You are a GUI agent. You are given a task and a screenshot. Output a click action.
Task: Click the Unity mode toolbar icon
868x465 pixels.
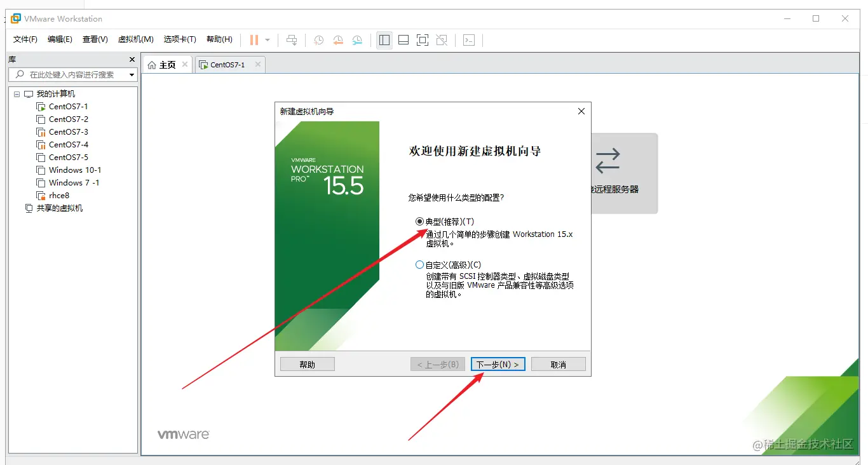pyautogui.click(x=442, y=40)
